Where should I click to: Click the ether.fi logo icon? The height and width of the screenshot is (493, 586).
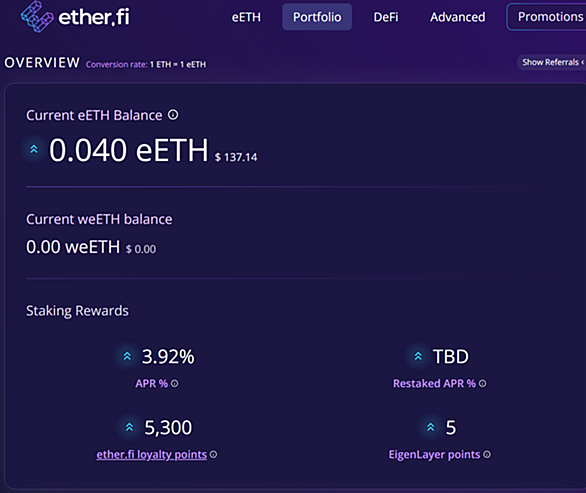click(x=37, y=17)
